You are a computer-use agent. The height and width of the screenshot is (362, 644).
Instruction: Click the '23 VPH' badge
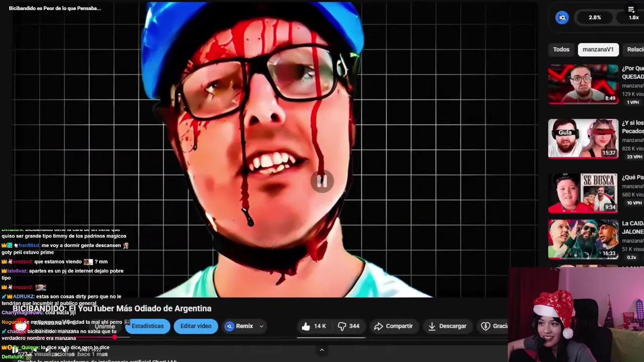click(634, 157)
